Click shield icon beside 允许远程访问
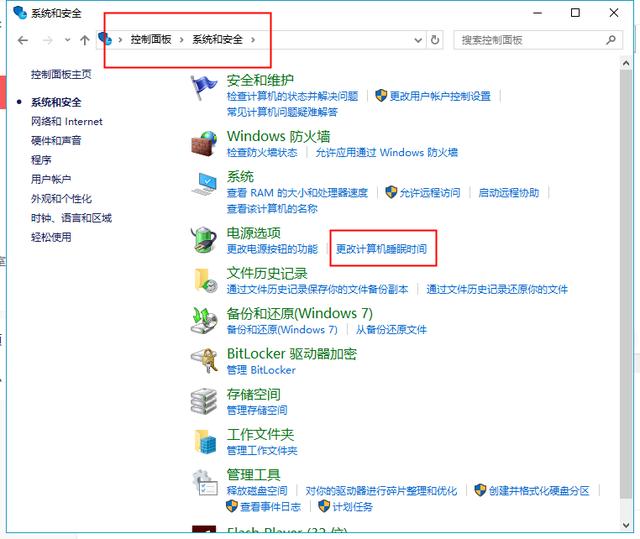 (391, 192)
